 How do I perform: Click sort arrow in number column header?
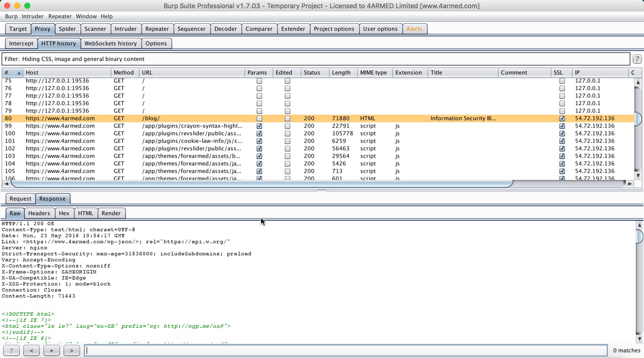pyautogui.click(x=19, y=73)
